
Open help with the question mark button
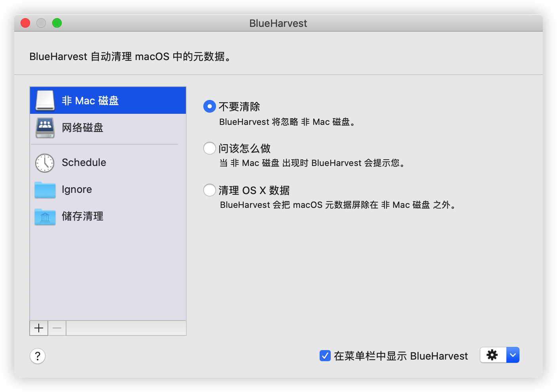(x=38, y=356)
